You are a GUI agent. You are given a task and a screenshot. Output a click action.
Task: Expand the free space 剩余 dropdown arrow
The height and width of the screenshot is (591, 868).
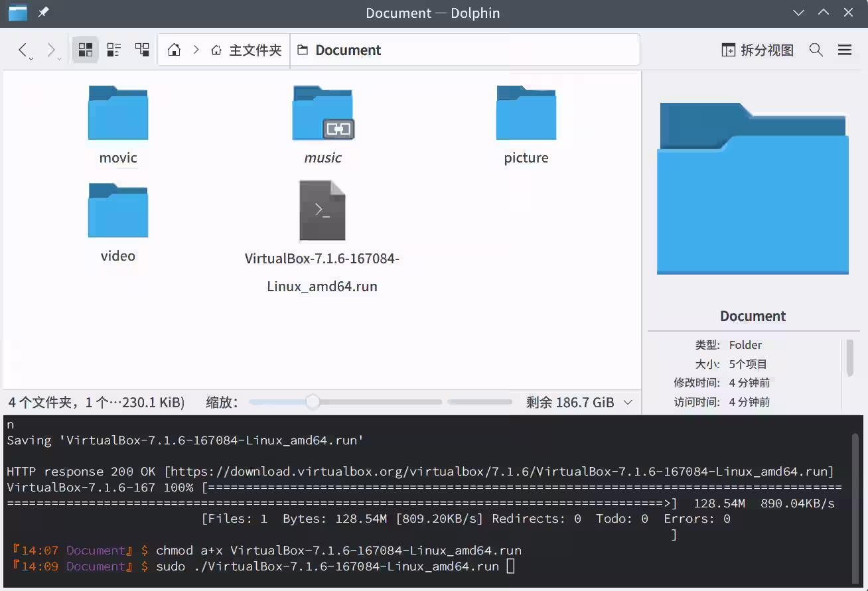pos(628,403)
